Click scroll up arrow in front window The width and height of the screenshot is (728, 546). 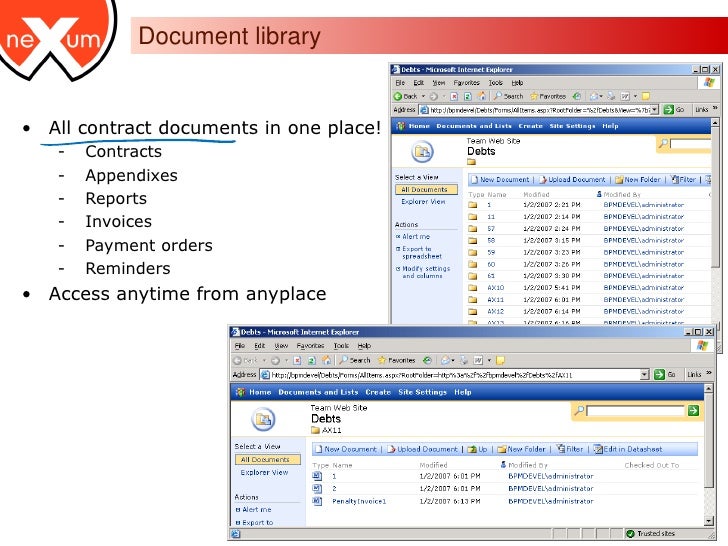[x=708, y=388]
